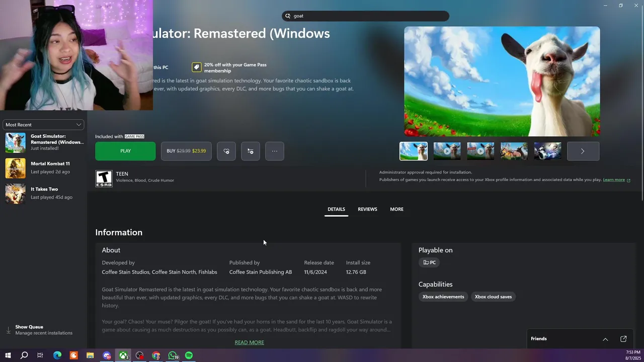Add game to wishlist heart icon
The width and height of the screenshot is (644, 362).
pyautogui.click(x=226, y=151)
